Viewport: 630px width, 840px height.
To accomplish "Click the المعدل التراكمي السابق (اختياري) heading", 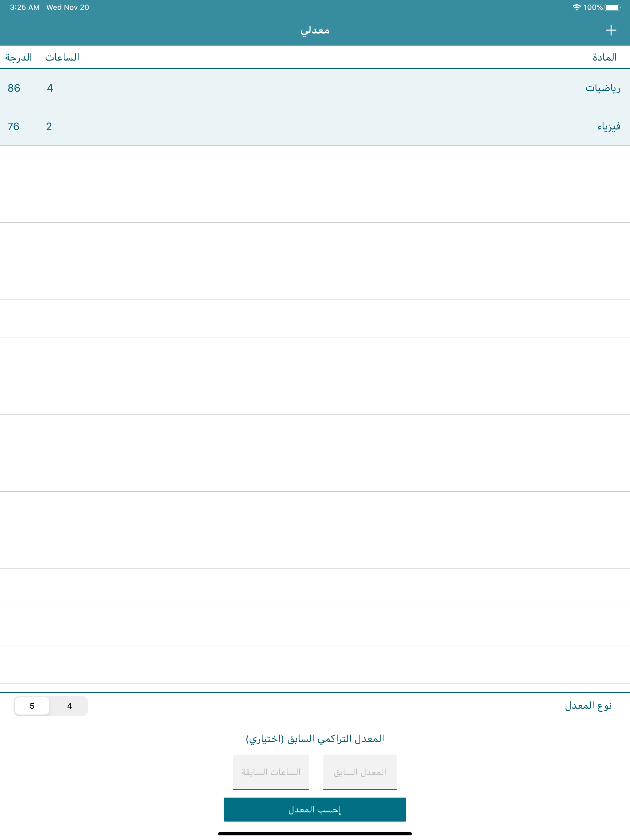I will (315, 739).
